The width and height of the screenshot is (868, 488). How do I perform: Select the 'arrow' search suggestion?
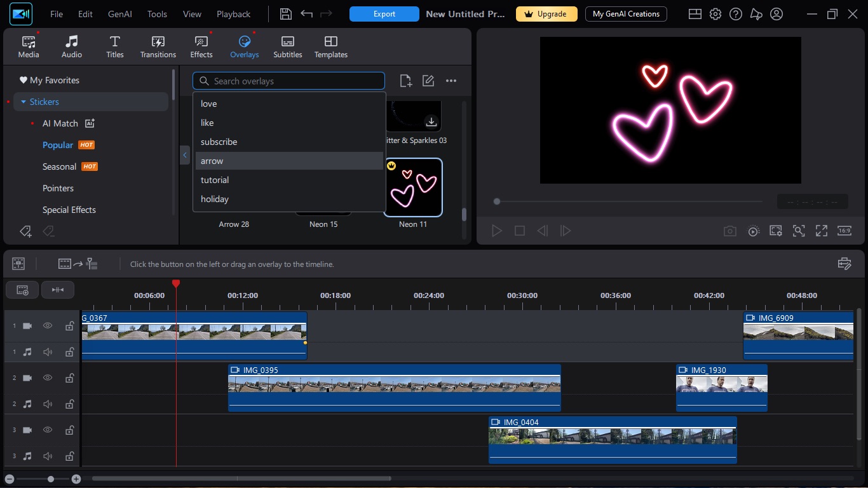289,161
